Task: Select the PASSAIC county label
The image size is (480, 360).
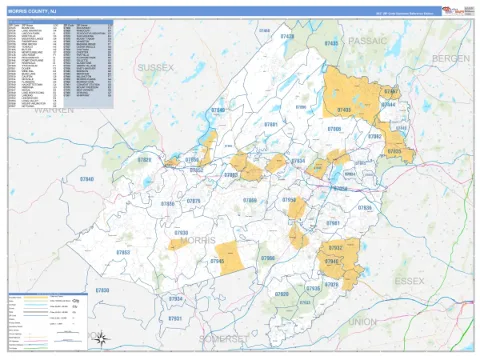Action: tap(368, 41)
